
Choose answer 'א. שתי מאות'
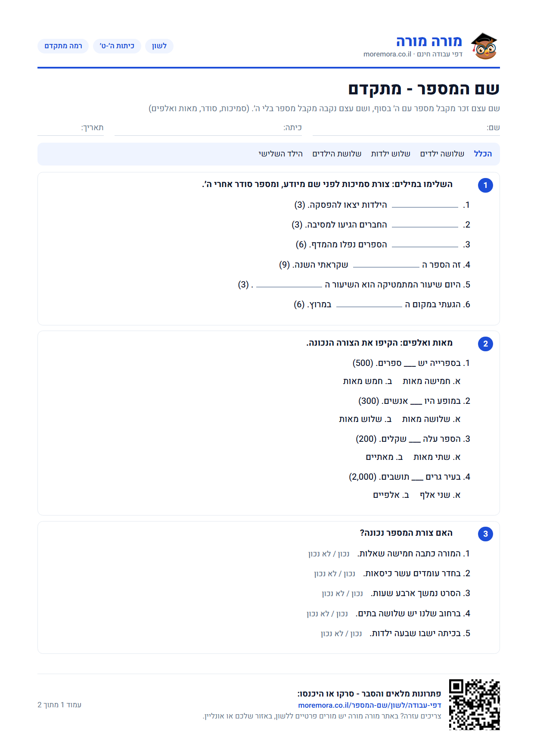point(437,457)
